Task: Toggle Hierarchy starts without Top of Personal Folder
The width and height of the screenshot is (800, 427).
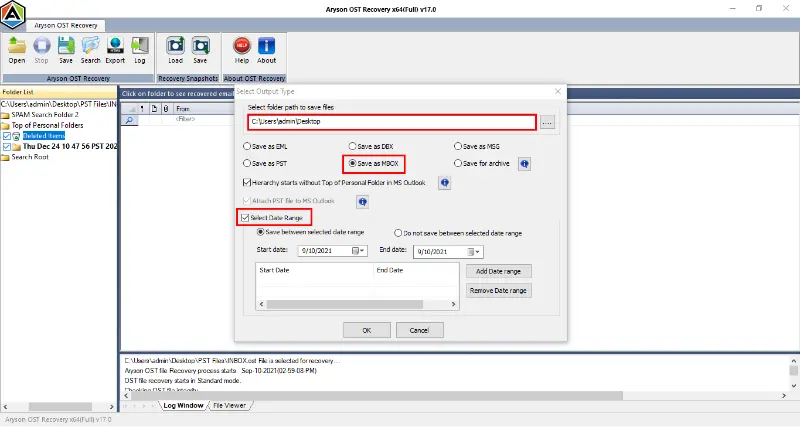Action: 247,182
